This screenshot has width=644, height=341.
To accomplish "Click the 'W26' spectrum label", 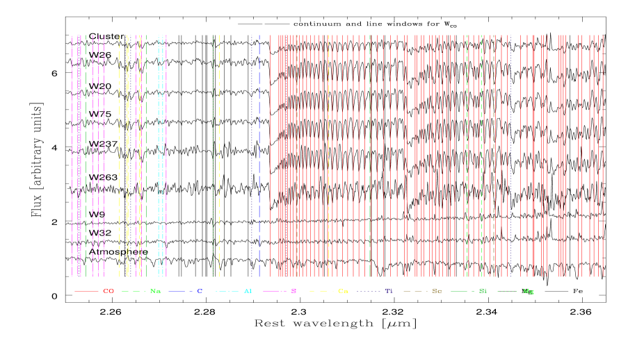I will (x=100, y=55).
